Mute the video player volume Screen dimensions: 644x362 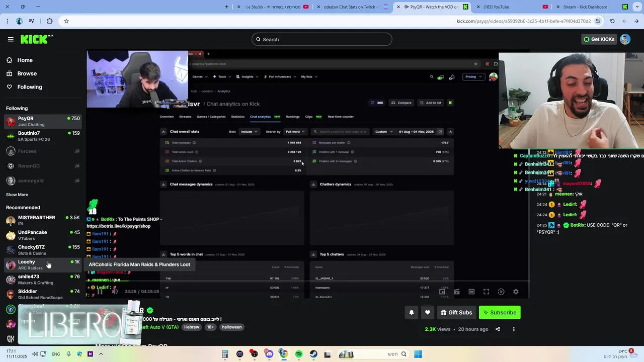coord(115,292)
